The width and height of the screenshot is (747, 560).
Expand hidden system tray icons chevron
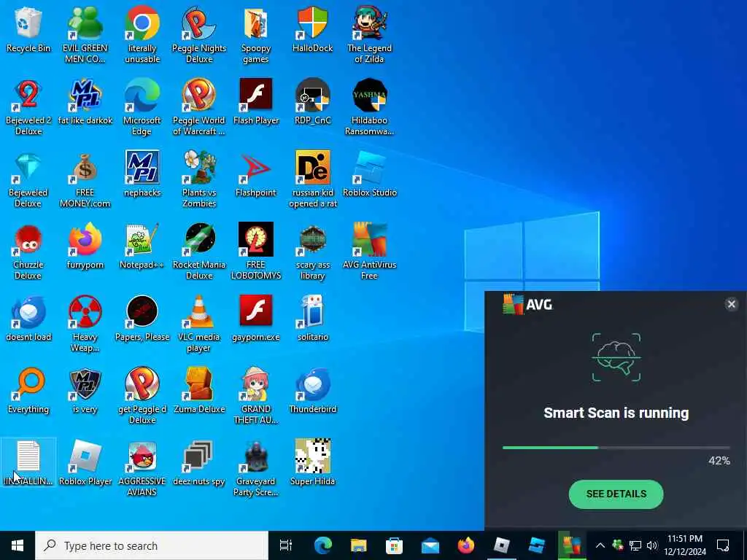coord(600,545)
